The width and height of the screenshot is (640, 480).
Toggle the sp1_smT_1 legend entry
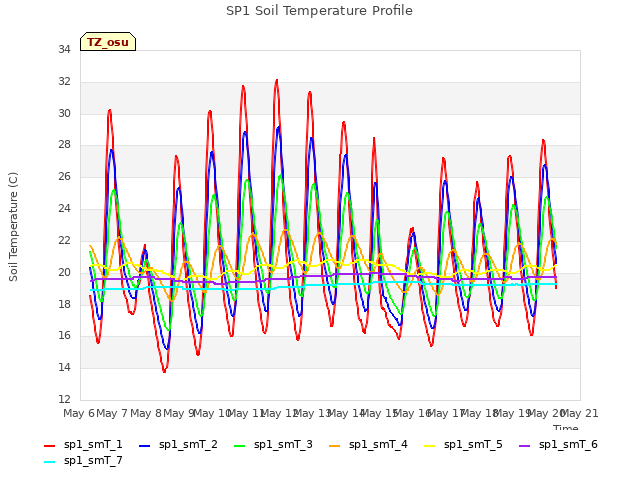point(83,444)
